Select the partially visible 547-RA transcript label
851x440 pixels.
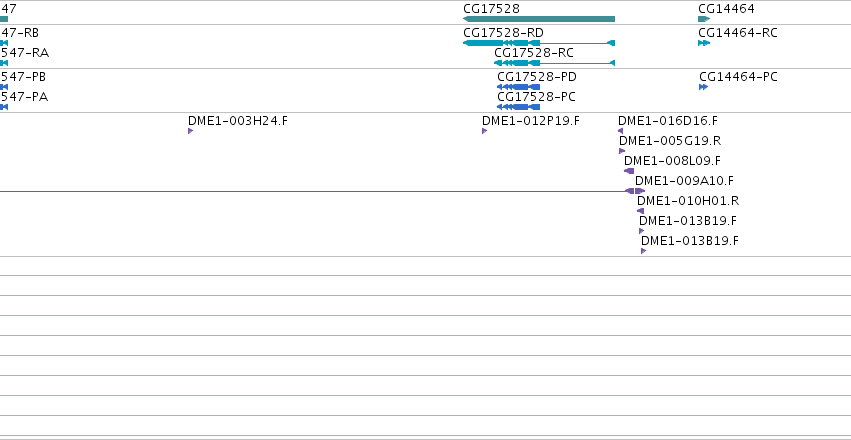[24, 53]
